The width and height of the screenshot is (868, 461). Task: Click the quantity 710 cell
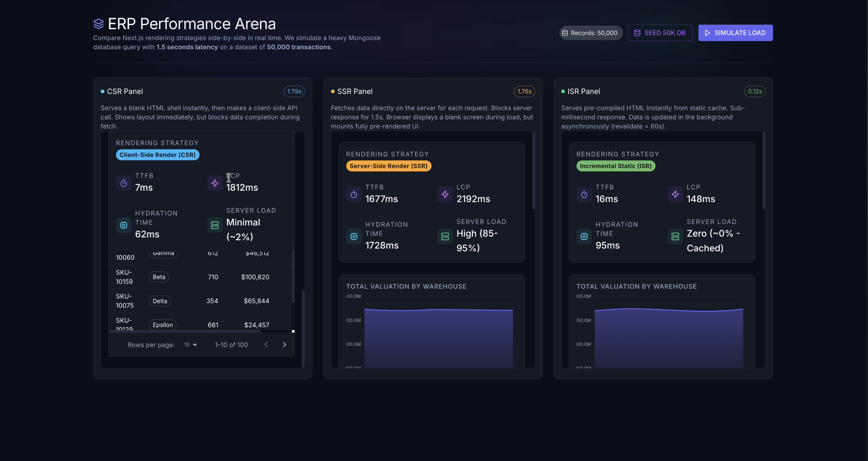click(x=213, y=277)
